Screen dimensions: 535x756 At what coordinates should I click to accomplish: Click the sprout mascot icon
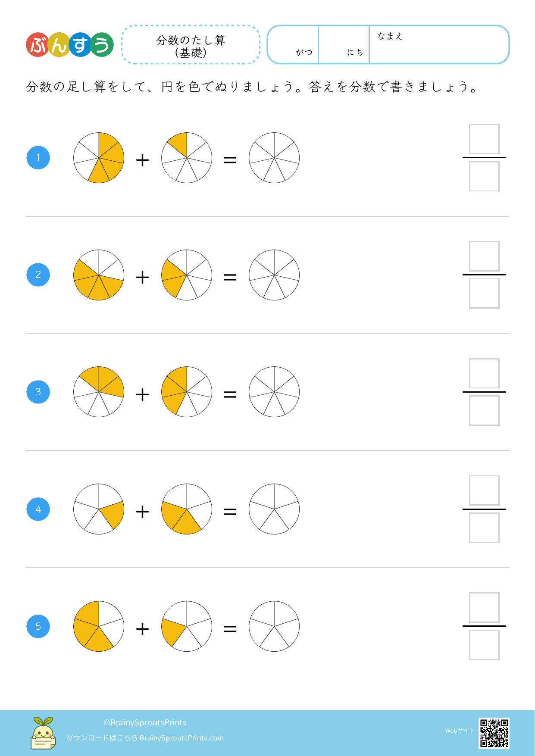[43, 733]
